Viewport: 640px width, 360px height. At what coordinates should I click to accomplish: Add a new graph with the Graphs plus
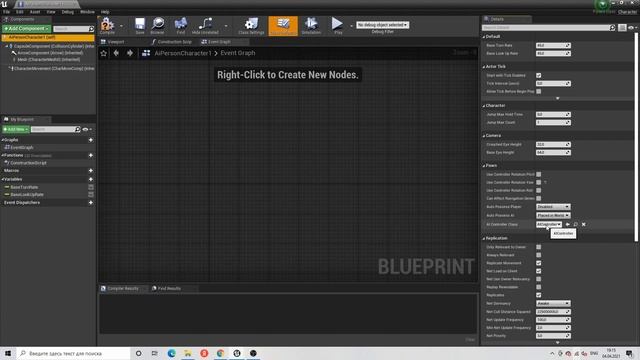[x=91, y=140]
